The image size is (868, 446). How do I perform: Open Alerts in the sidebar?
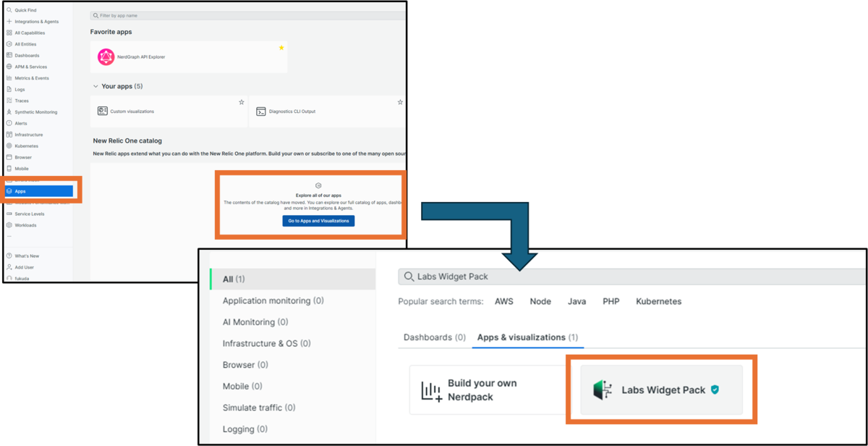coord(21,123)
